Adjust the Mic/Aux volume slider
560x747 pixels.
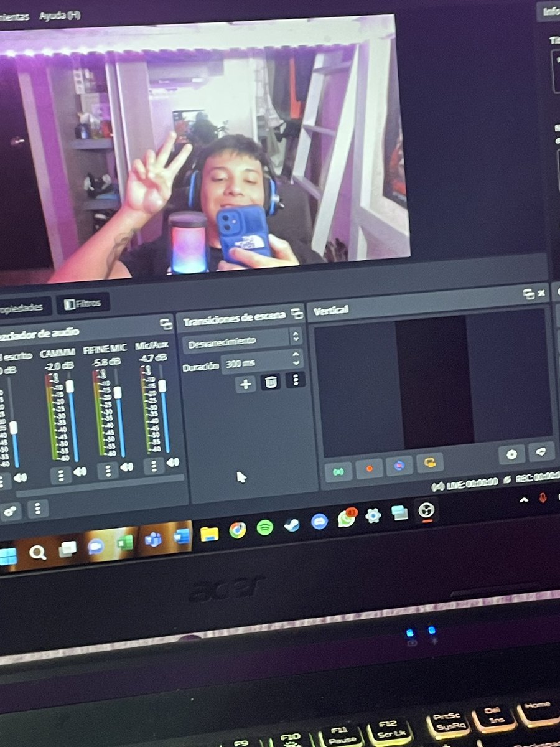pyautogui.click(x=164, y=408)
